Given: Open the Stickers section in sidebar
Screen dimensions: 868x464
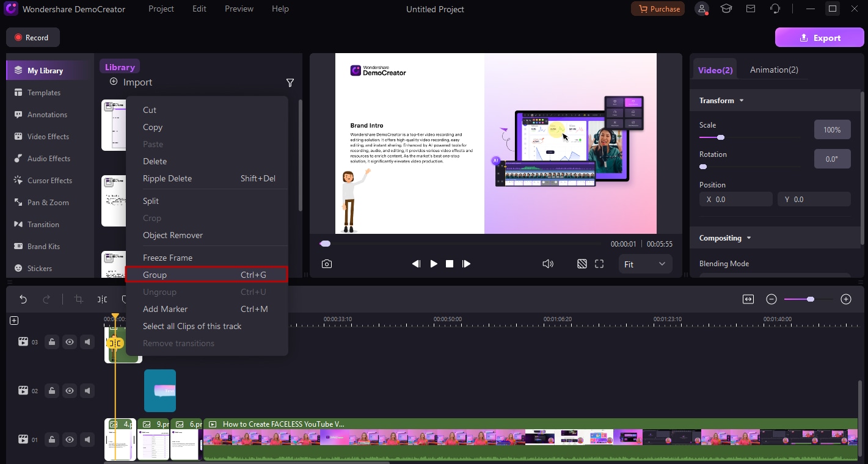Looking at the screenshot, I should tap(50, 269).
